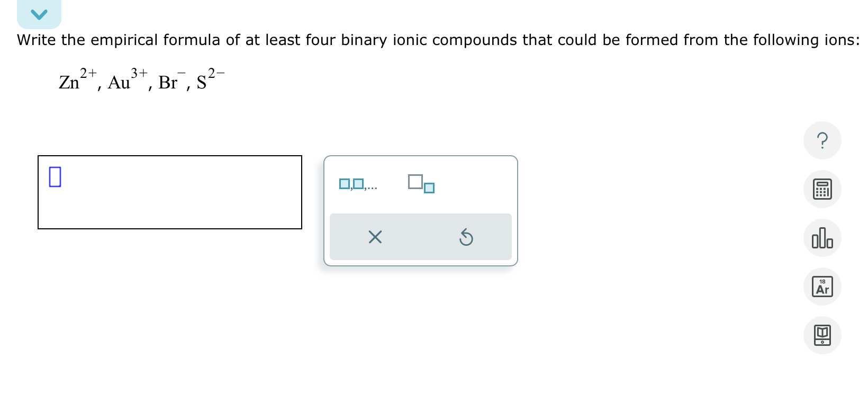Toggle the blue placeholder box in the answer field
This screenshot has width=868, height=393.
pyautogui.click(x=55, y=177)
